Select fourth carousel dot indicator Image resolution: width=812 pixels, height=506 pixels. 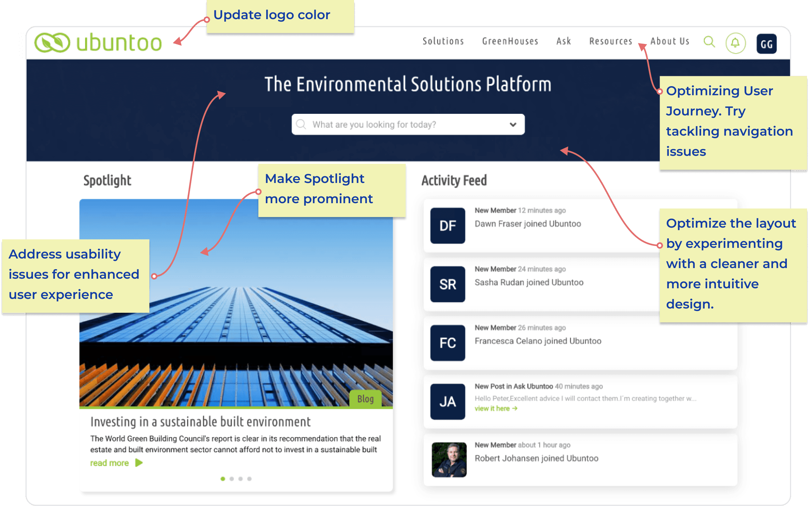[x=250, y=479]
